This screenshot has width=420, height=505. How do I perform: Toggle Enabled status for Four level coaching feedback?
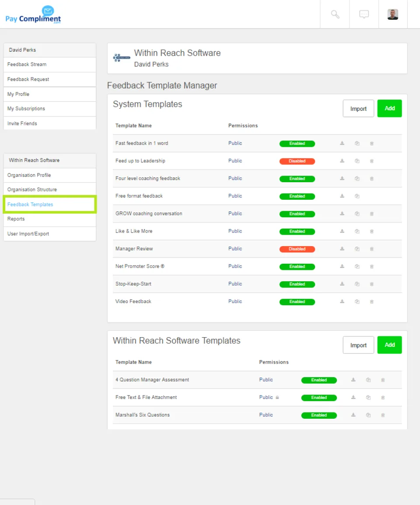pos(297,179)
